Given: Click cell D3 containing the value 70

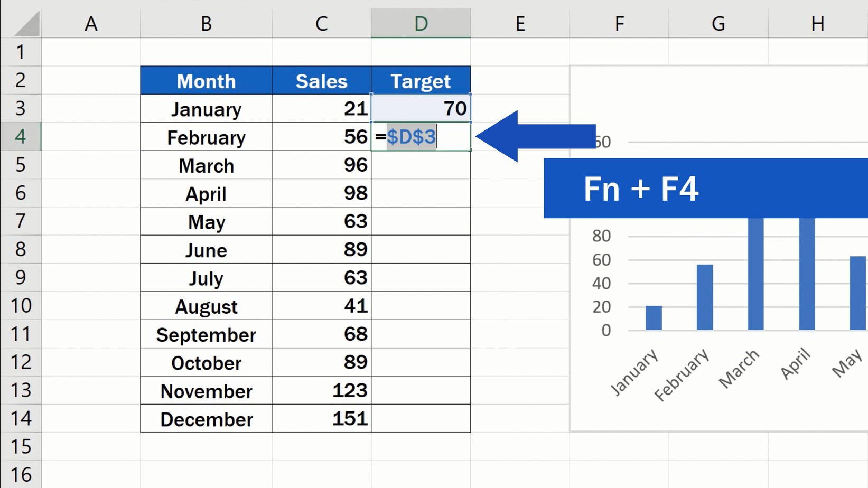Looking at the screenshot, I should tap(420, 108).
